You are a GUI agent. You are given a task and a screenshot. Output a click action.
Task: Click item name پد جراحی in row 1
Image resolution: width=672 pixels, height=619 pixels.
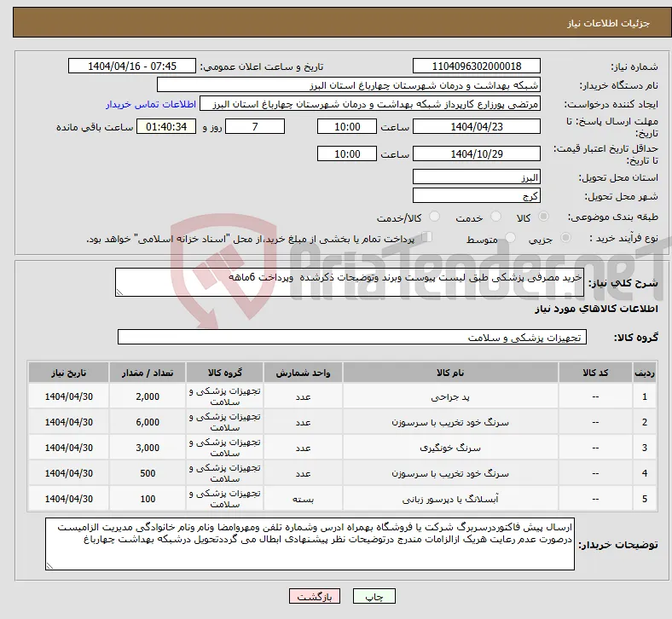point(450,397)
